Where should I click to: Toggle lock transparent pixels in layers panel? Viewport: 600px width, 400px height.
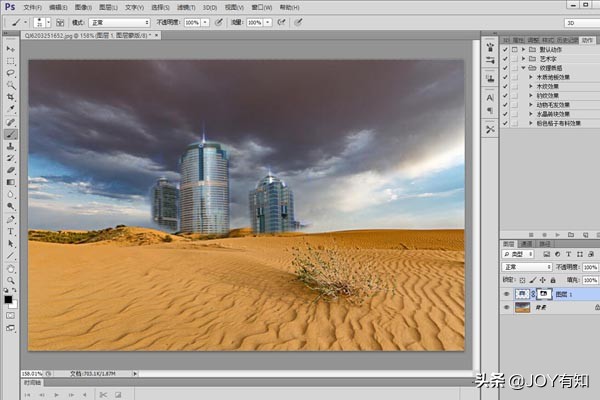pos(523,280)
